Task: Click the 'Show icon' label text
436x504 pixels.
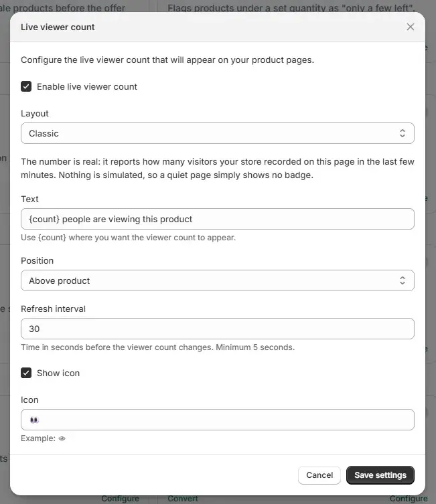Action: (x=58, y=373)
